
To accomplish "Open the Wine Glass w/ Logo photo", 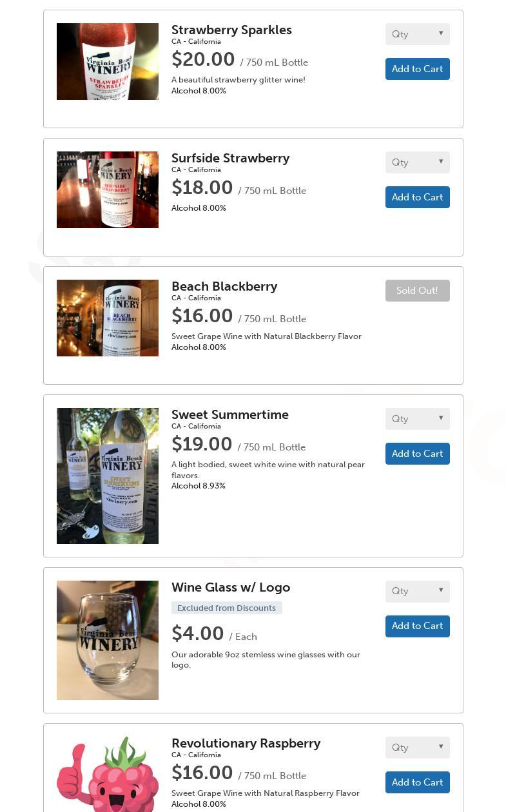I will pos(108,640).
